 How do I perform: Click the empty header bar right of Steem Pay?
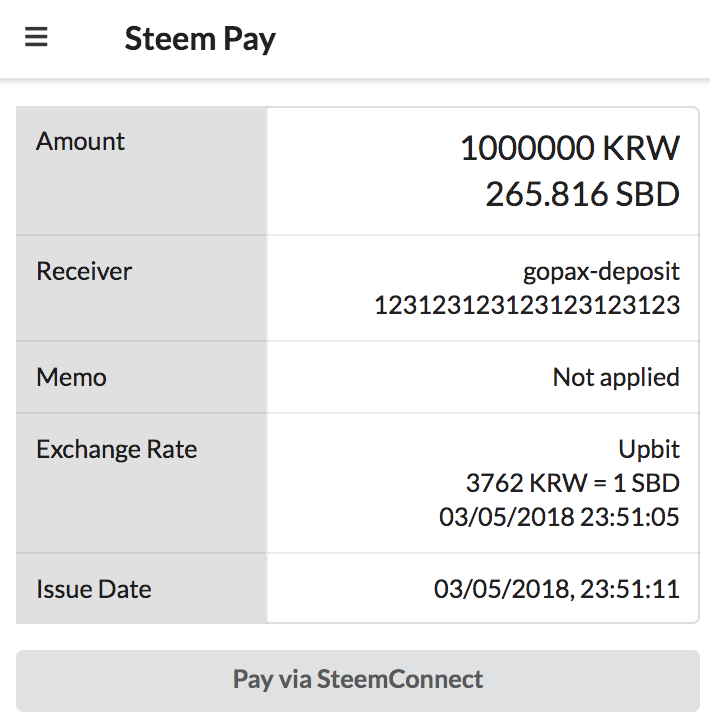[500, 39]
